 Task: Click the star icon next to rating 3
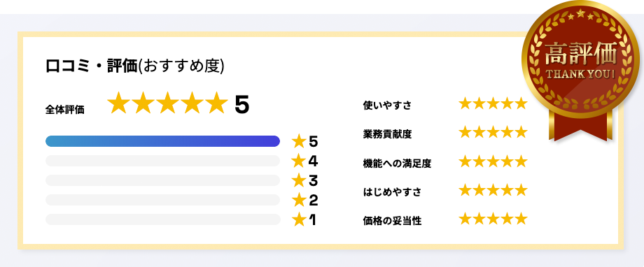pos(299,180)
